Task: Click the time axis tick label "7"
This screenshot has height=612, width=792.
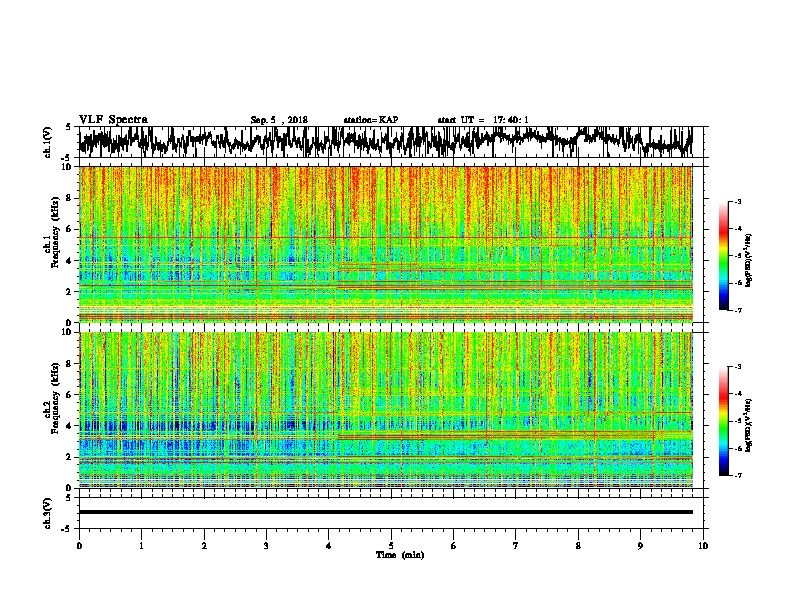Action: (516, 546)
